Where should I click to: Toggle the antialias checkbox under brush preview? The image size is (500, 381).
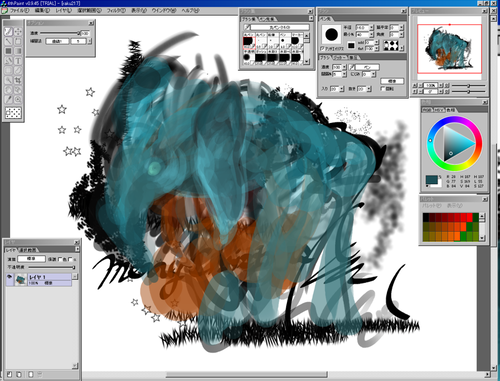pyautogui.click(x=322, y=48)
